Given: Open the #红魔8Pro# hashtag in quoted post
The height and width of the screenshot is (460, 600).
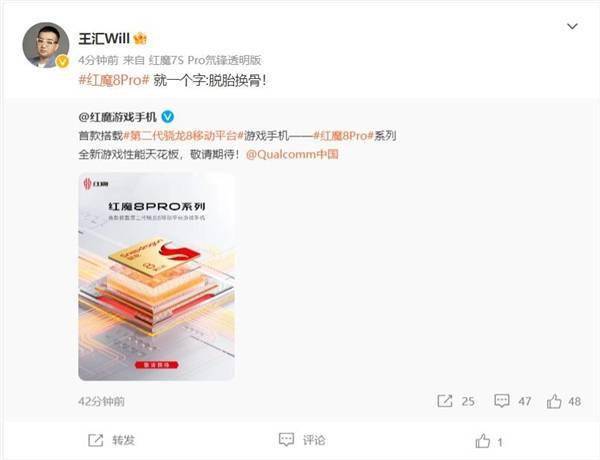Looking at the screenshot, I should [x=343, y=135].
